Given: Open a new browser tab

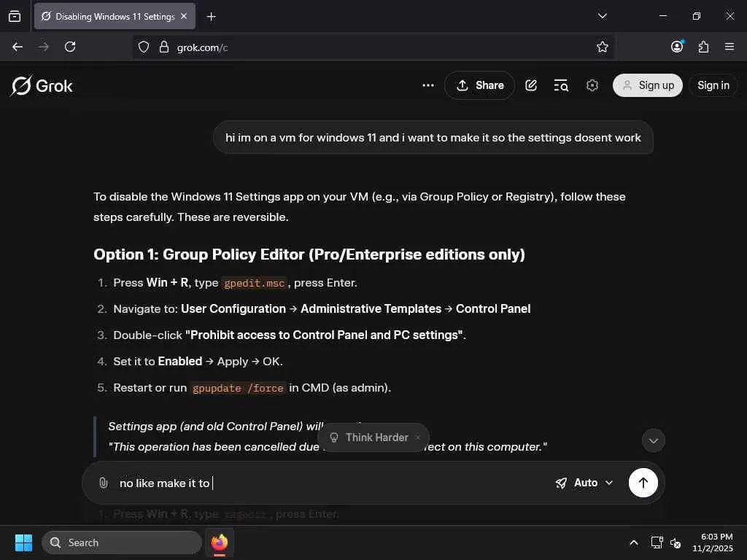Looking at the screenshot, I should pos(211,17).
